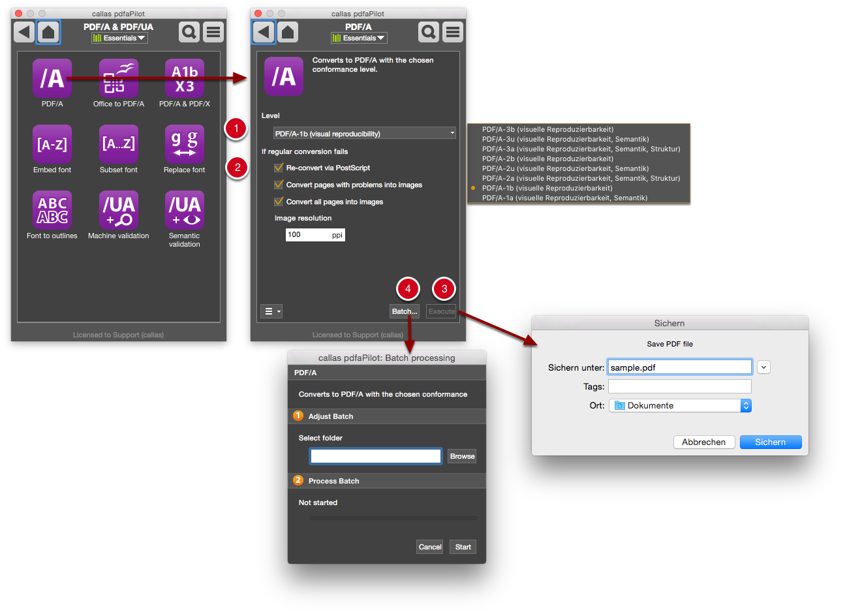The height and width of the screenshot is (616, 845).
Task: Open the PDF/A conversion tool icon
Action: (52, 78)
